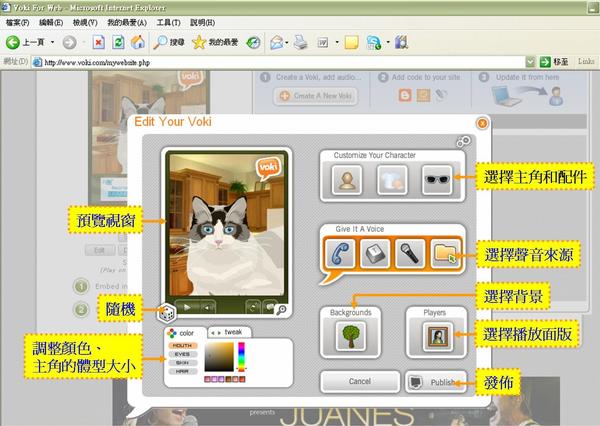
Task: Click the IE Print icon
Action: pyautogui.click(x=301, y=42)
